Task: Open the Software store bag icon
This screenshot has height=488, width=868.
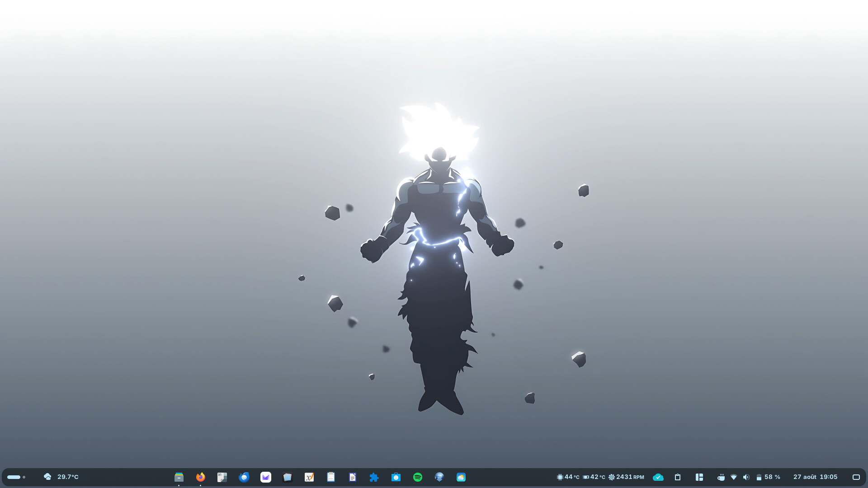Action: pos(396,477)
